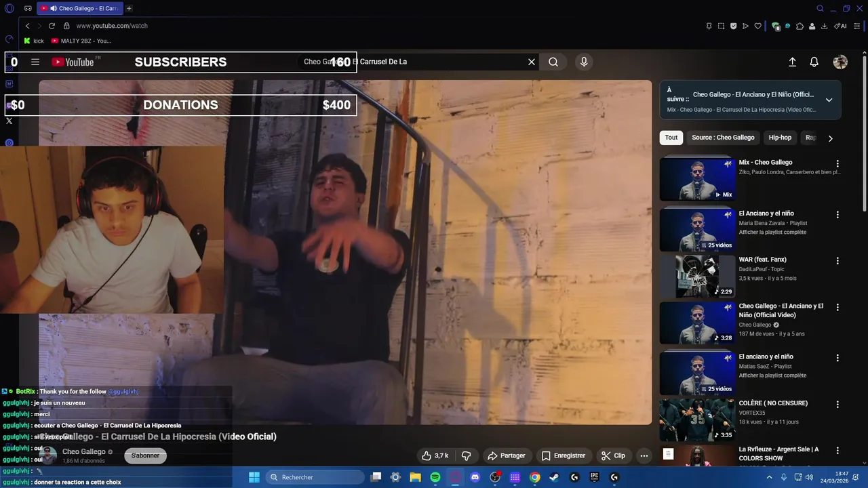Screen dimensions: 868x488
Task: Click the YouTube address bar URL
Action: (112, 26)
